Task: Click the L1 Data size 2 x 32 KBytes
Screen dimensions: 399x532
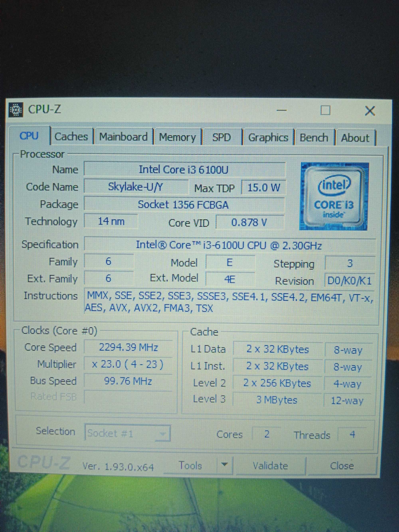Action: [278, 349]
